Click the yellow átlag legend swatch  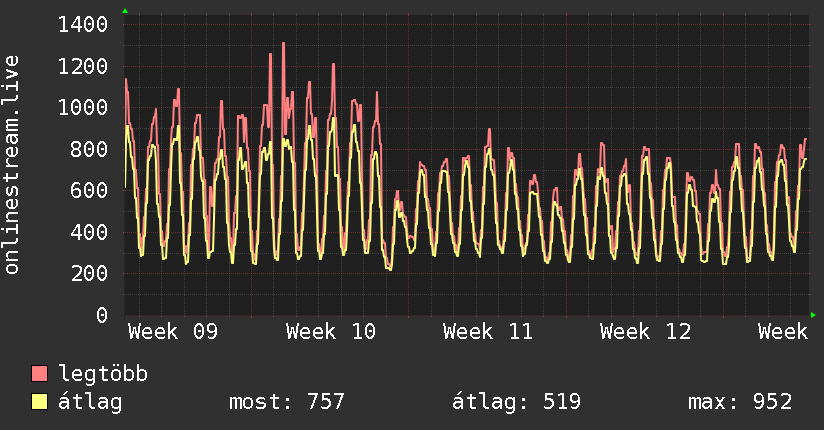(39, 402)
